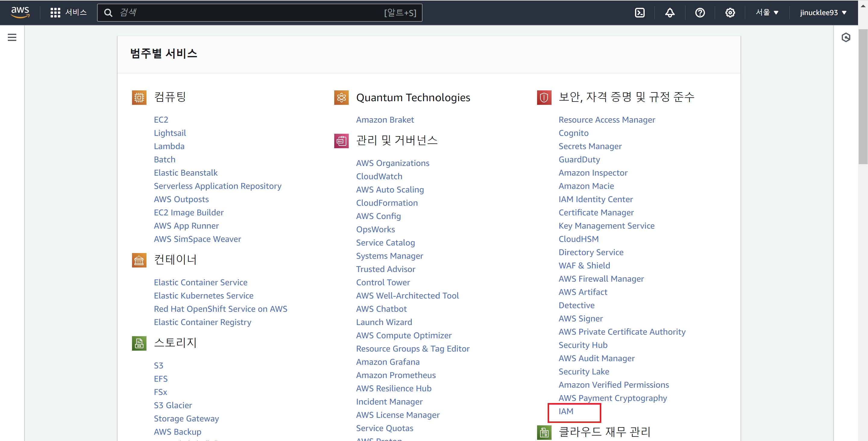This screenshot has width=868, height=441.
Task: Launch CloudShell from the top bar
Action: (640, 12)
